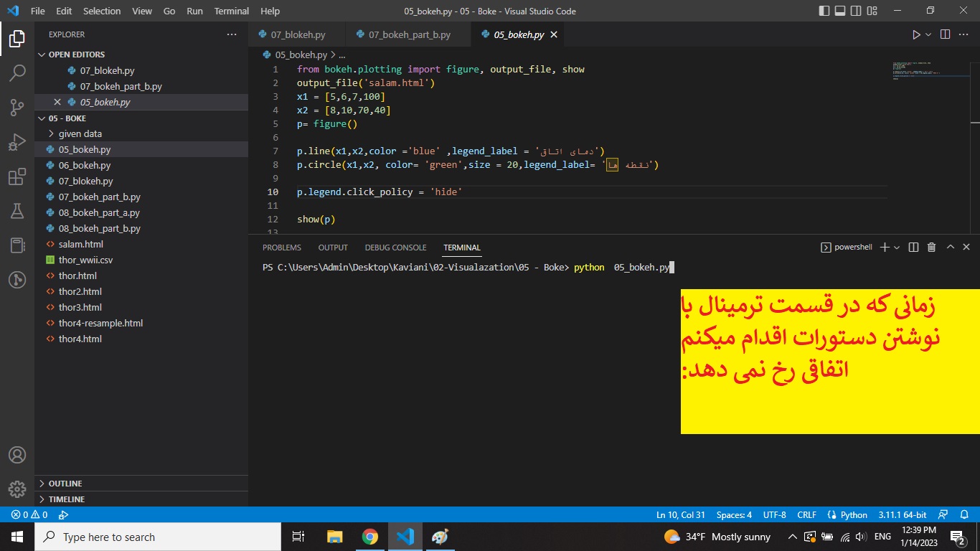Open the Terminal menu
Image resolution: width=980 pixels, height=551 pixels.
[x=232, y=11]
